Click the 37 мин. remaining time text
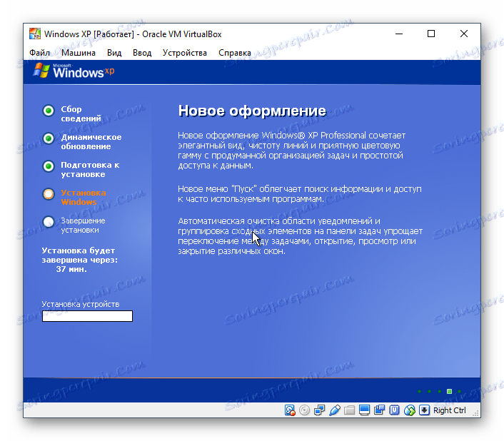The width and height of the screenshot is (504, 441). coord(71,269)
